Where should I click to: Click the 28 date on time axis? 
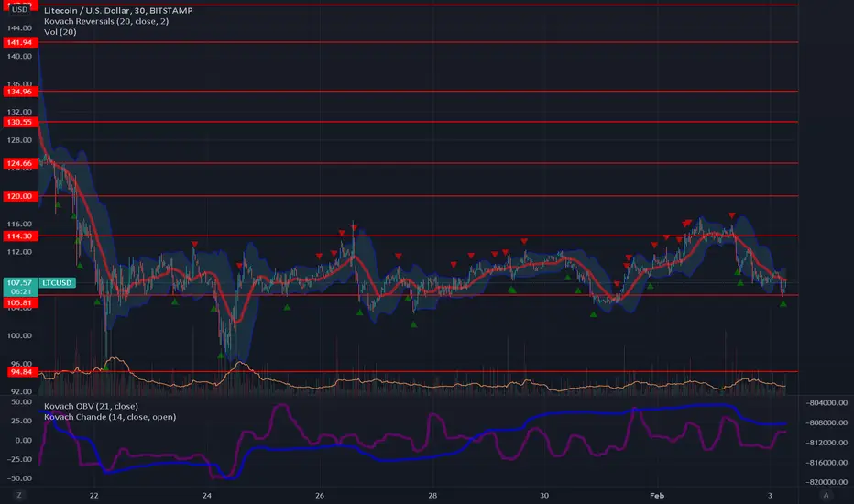[x=432, y=495]
